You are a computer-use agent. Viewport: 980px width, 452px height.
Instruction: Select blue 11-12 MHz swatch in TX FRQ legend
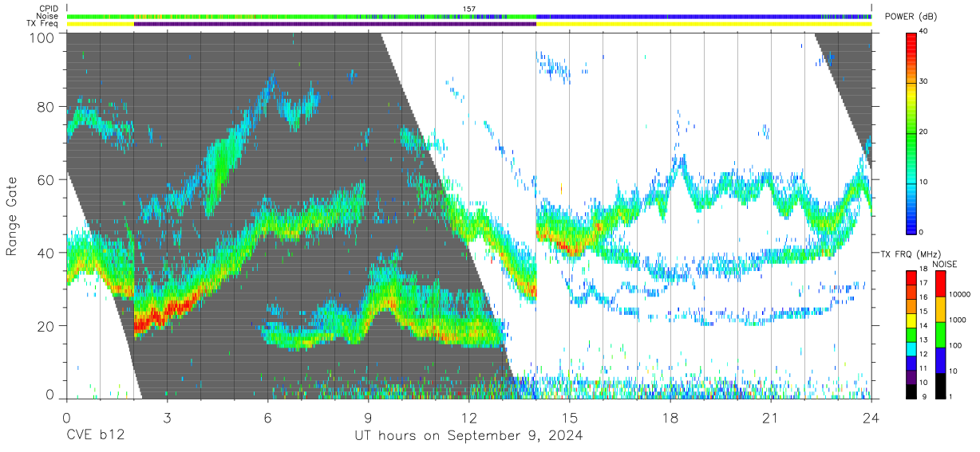911,363
